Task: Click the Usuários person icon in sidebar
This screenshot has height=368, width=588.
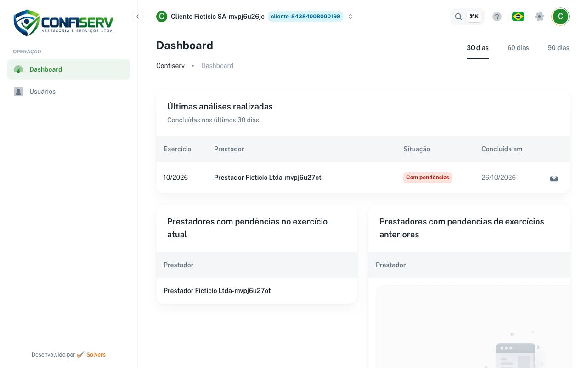Action: (x=18, y=92)
